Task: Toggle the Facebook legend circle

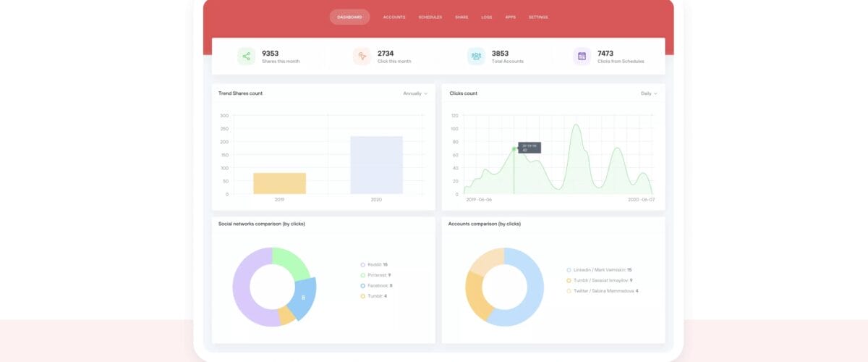Action: click(362, 285)
